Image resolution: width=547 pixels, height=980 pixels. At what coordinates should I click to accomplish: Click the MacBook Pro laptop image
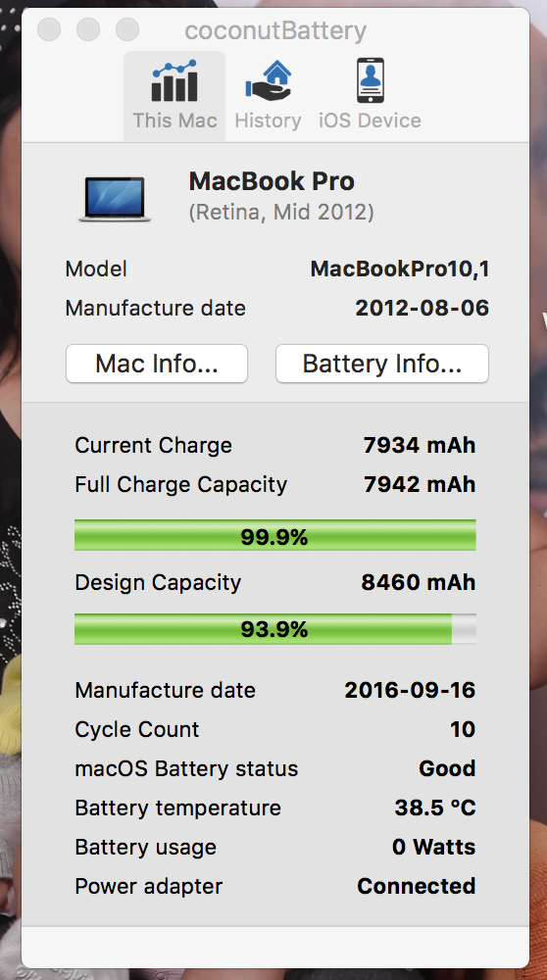115,198
